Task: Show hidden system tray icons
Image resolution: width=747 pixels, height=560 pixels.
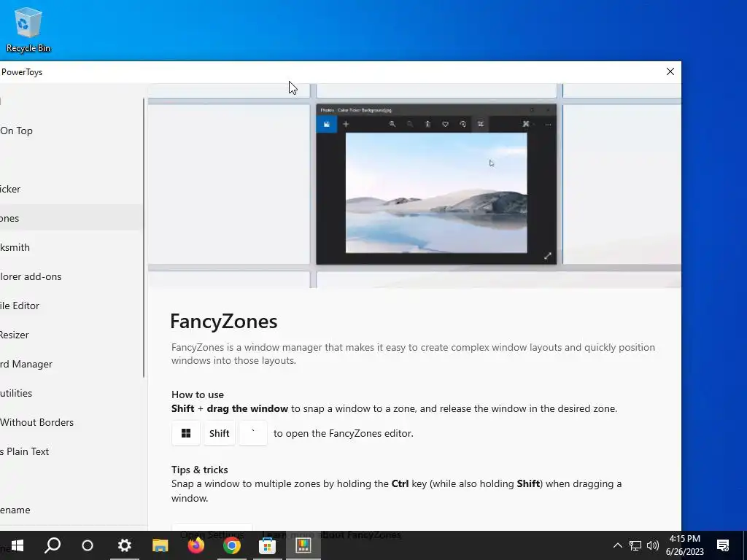Action: click(617, 545)
